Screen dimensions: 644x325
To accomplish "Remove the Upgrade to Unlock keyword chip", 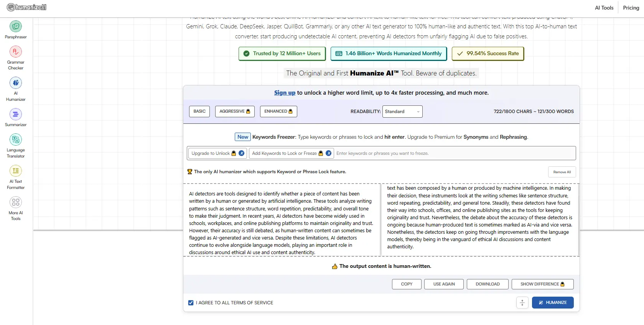I will click(x=242, y=153).
